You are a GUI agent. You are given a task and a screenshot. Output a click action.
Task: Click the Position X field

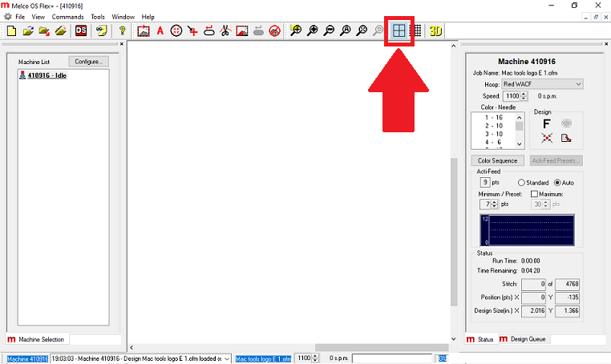click(533, 297)
